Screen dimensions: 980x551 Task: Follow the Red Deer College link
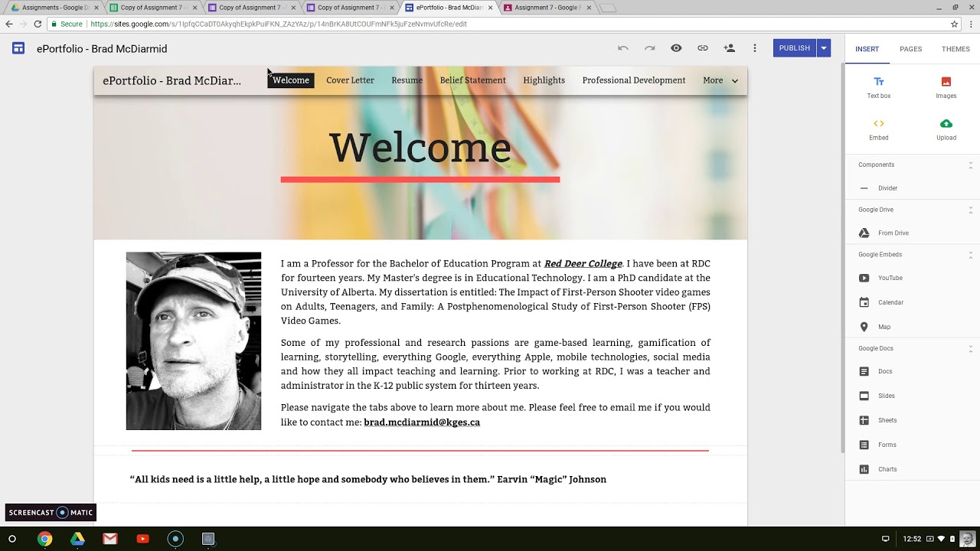(583, 263)
